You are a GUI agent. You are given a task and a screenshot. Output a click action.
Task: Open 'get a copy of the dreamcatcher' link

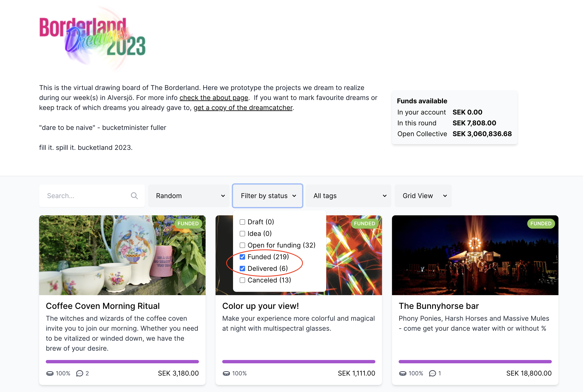(x=243, y=107)
